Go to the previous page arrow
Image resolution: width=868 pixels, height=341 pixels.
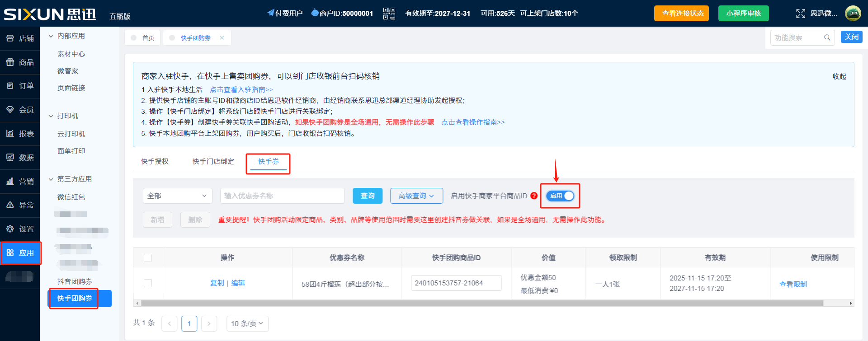pyautogui.click(x=170, y=323)
